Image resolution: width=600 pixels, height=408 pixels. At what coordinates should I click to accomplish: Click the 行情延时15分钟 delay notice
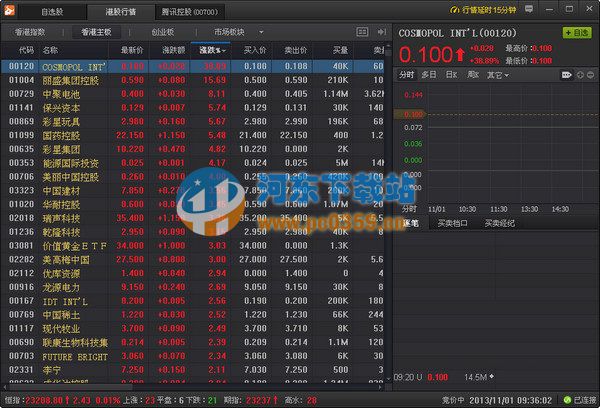pos(488,10)
